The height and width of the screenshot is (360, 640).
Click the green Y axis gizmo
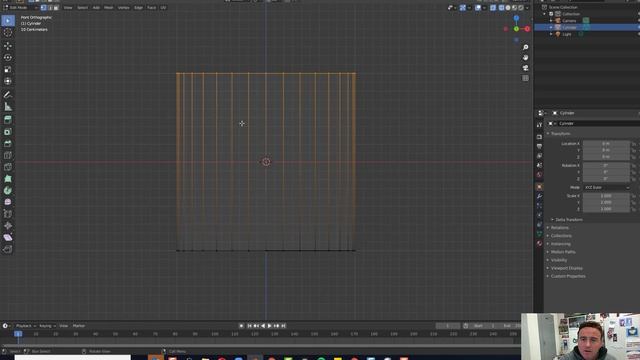tap(516, 29)
